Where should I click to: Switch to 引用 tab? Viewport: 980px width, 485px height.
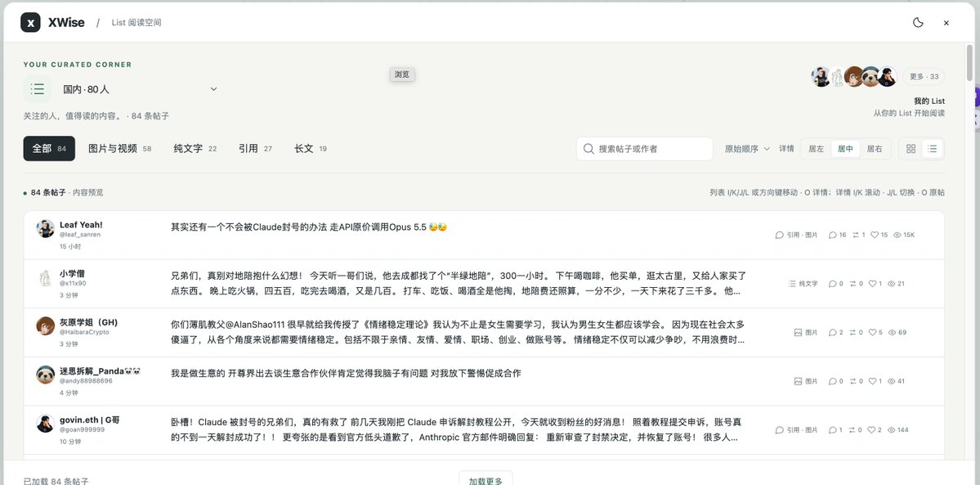coord(255,148)
